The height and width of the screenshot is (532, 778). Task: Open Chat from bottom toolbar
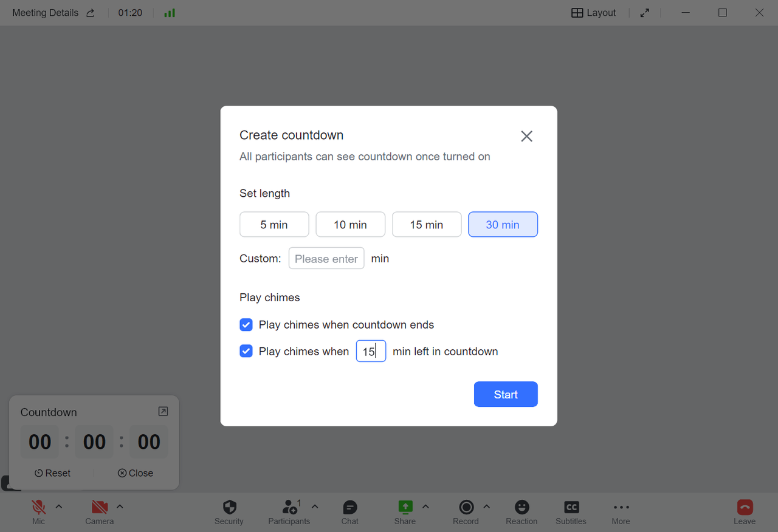point(350,507)
